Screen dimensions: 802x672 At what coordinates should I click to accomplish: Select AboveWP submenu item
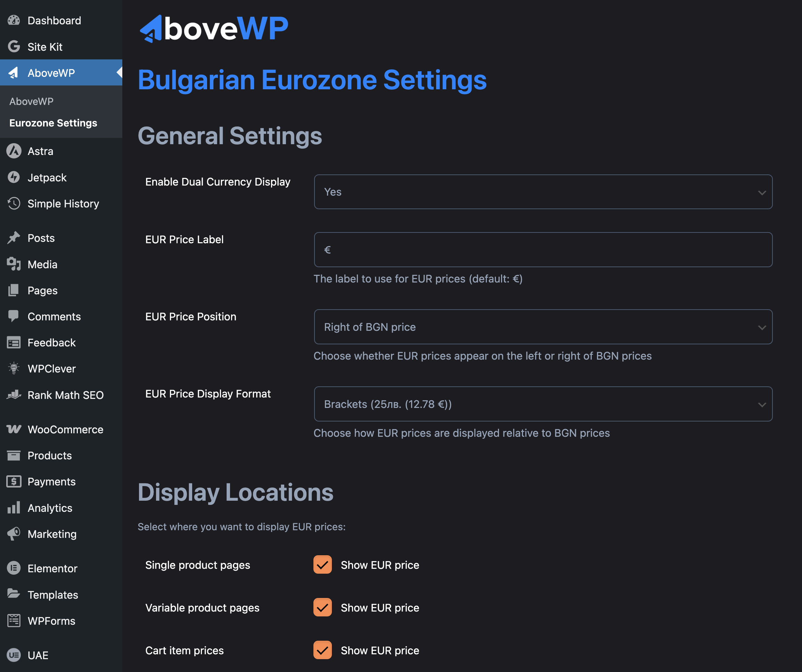click(31, 101)
